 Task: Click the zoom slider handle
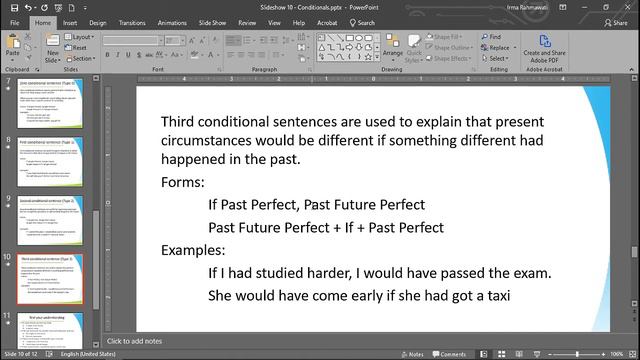pyautogui.click(x=577, y=354)
